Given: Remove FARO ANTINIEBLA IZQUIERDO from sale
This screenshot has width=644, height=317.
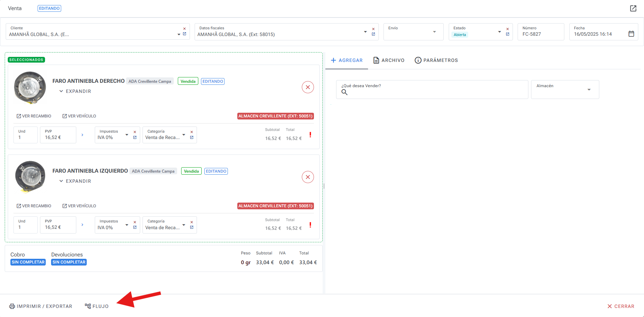Looking at the screenshot, I should pyautogui.click(x=308, y=177).
